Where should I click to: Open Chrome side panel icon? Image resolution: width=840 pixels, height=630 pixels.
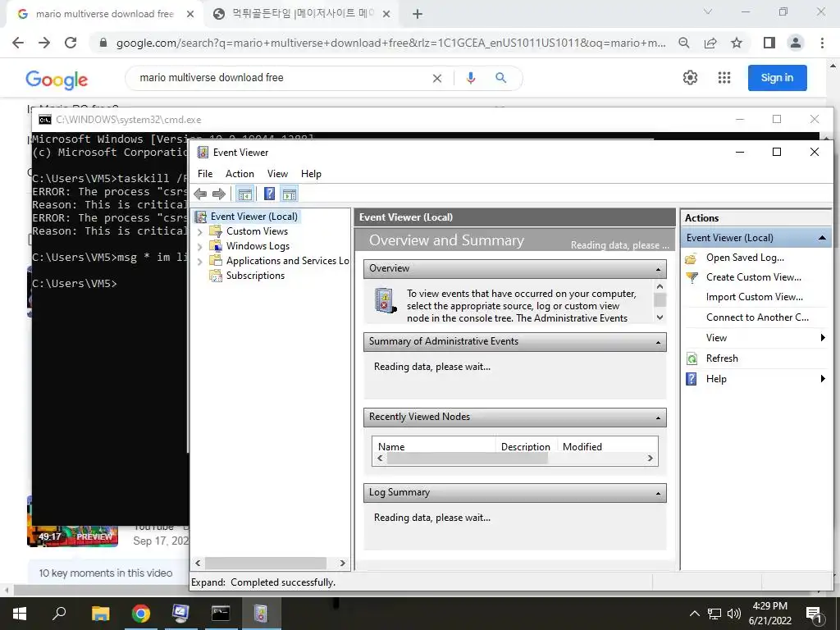(x=769, y=43)
